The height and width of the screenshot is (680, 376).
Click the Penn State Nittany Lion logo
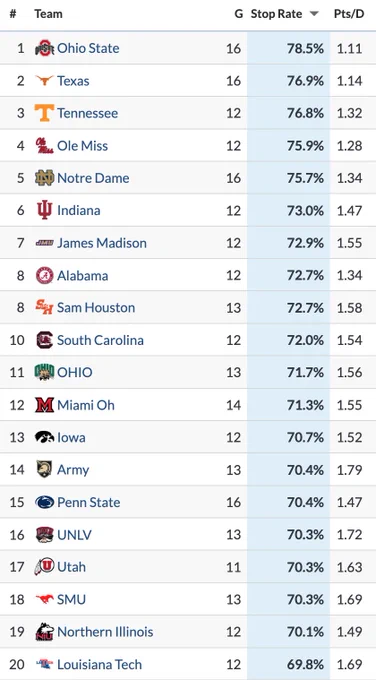[44, 502]
